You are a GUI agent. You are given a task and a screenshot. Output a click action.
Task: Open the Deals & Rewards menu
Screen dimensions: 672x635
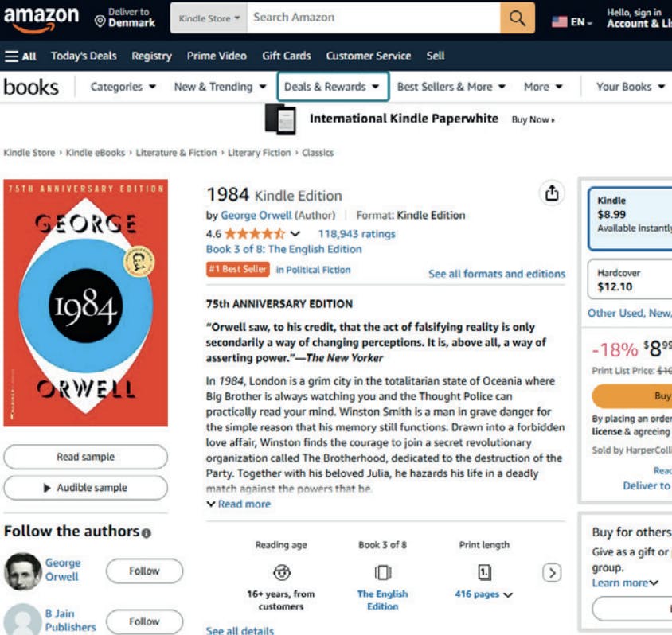[332, 87]
